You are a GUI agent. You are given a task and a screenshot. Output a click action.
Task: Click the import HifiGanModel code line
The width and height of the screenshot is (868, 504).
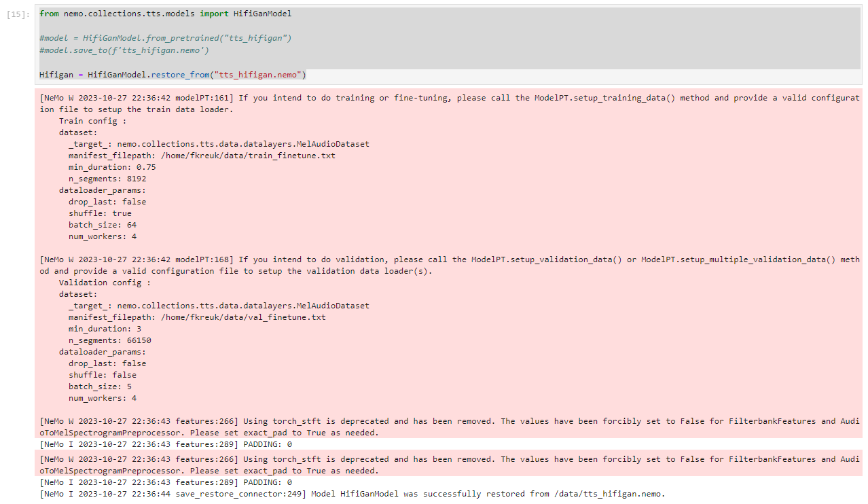click(166, 14)
